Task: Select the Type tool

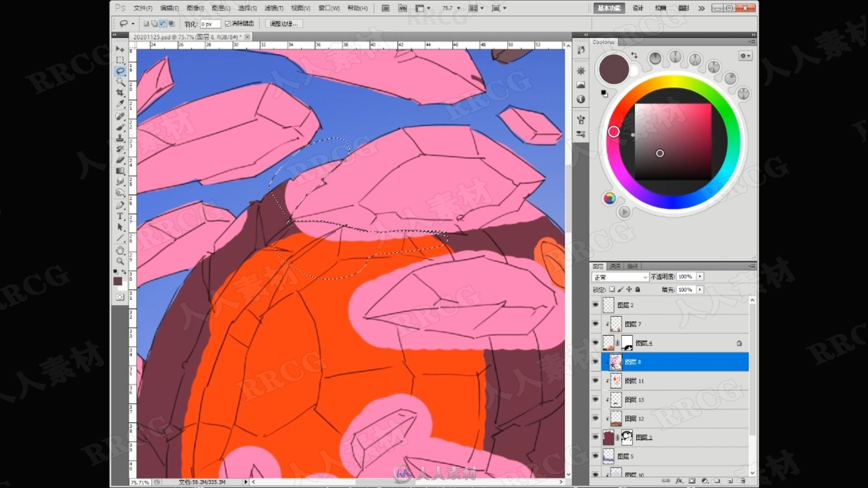Action: pos(120,216)
